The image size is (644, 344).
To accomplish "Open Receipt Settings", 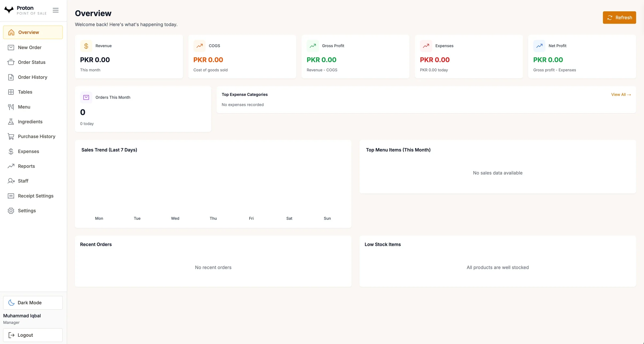I will (x=33, y=196).
